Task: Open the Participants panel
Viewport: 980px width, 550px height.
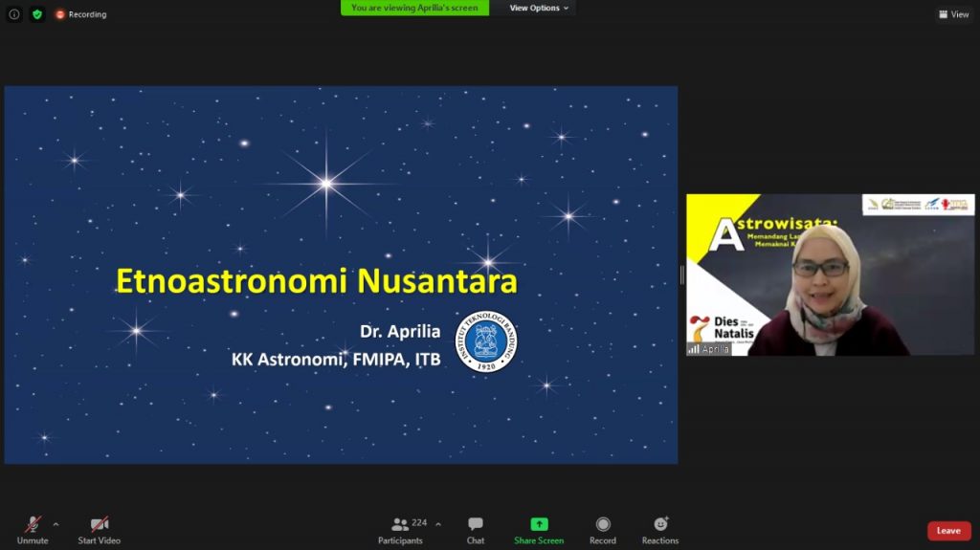Action: (x=401, y=530)
